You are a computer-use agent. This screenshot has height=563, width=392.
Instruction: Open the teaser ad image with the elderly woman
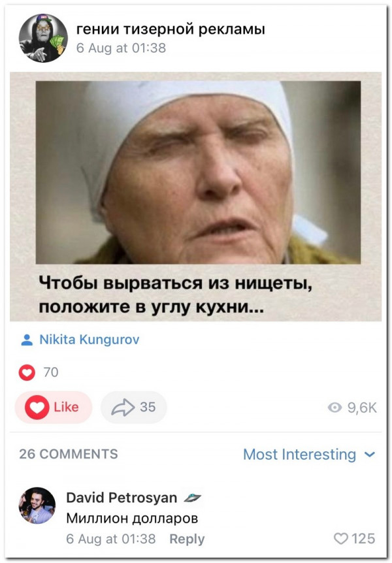tap(195, 197)
